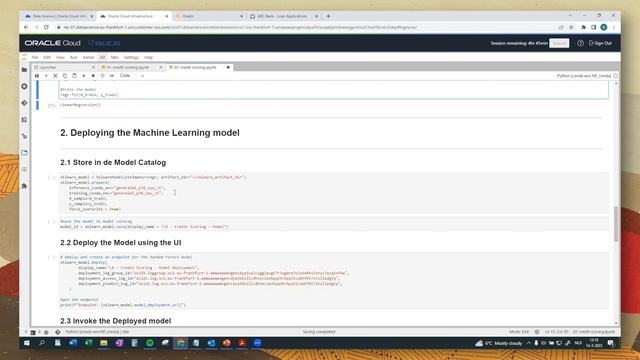Bookmark this page star icon
640x360 pixels.
coord(571,27)
